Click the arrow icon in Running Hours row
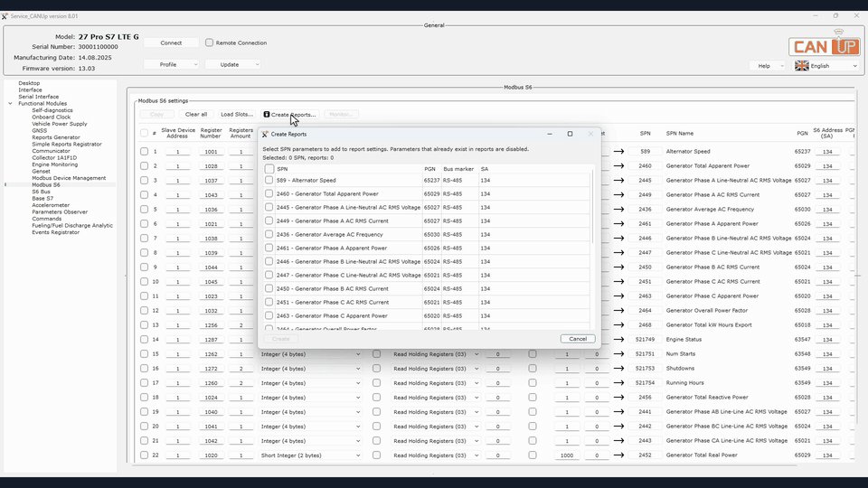The image size is (868, 488). (x=618, y=383)
